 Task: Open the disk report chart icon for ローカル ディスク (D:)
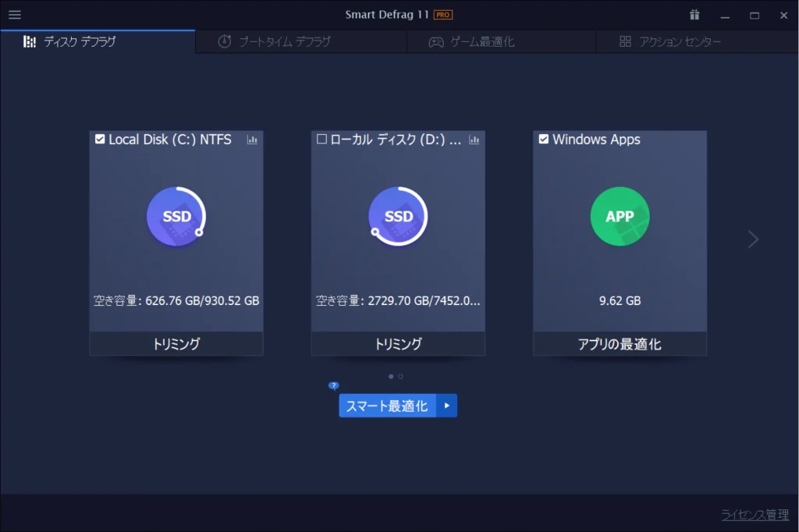[x=474, y=140]
